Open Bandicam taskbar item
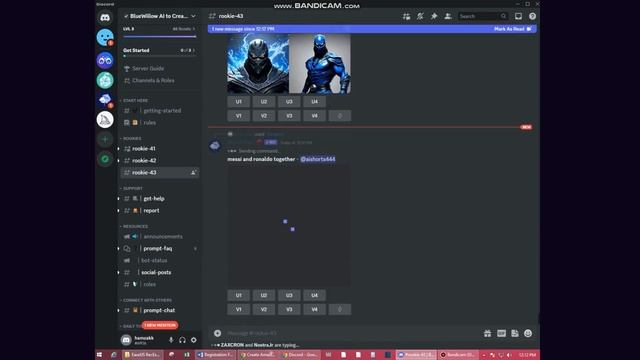 coord(459,355)
